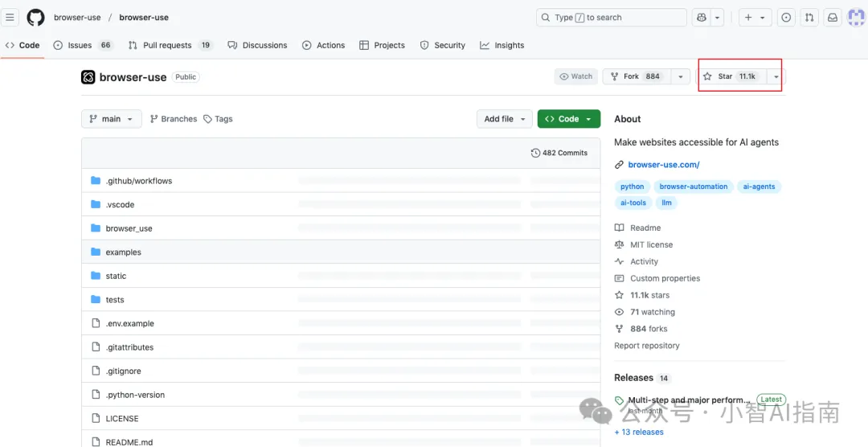
Task: Open the examples folder
Action: (x=123, y=252)
